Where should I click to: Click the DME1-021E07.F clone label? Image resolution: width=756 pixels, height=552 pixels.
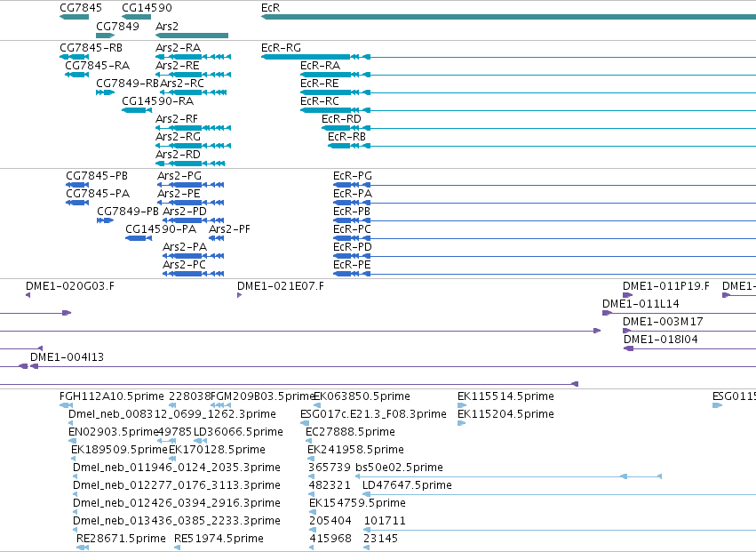(x=281, y=286)
